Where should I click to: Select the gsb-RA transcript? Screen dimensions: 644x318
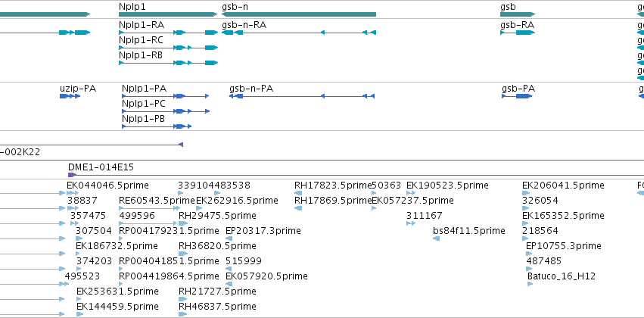click(x=518, y=33)
